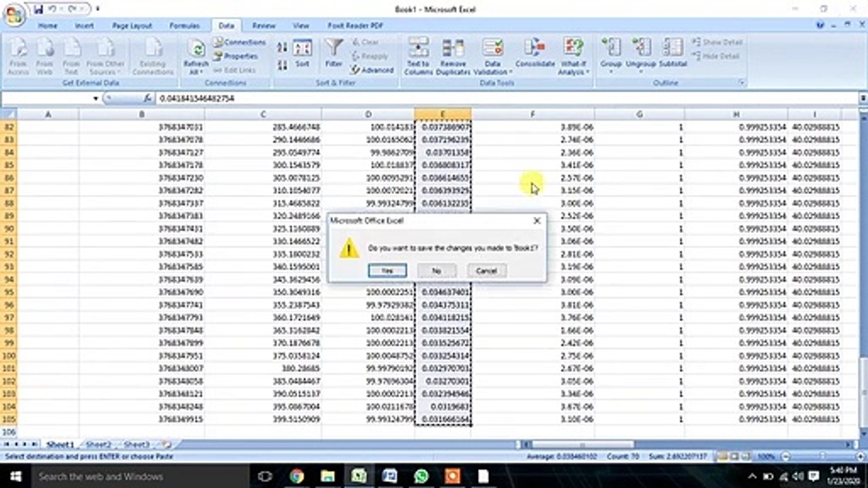Select column G header

(639, 114)
